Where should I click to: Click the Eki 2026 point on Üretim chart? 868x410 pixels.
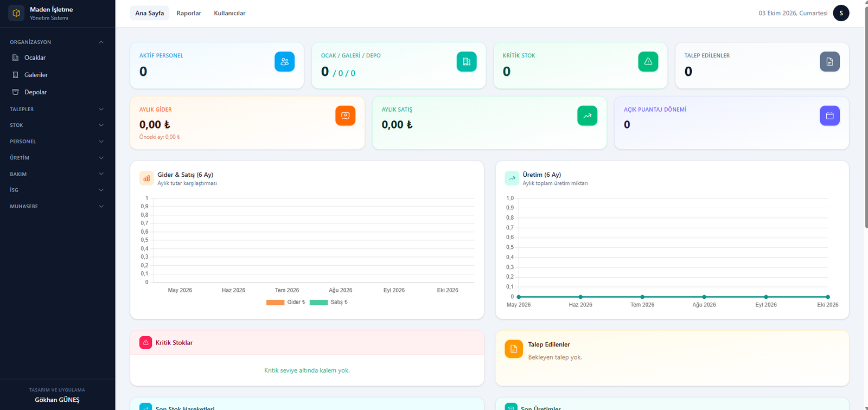coord(828,297)
